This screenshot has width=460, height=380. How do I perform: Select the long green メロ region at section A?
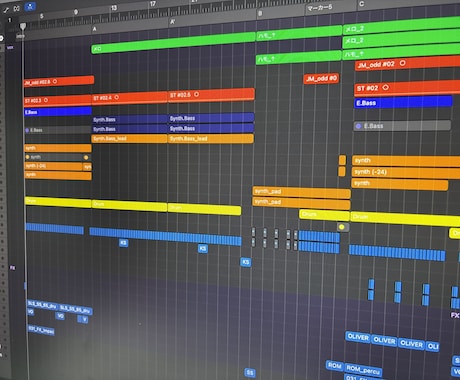(x=173, y=43)
